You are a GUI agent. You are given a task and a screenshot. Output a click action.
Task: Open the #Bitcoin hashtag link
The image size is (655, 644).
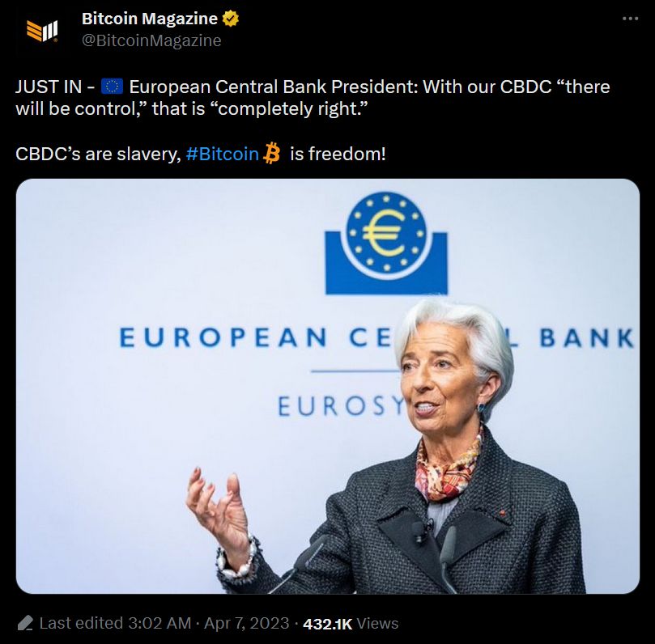[x=222, y=154]
